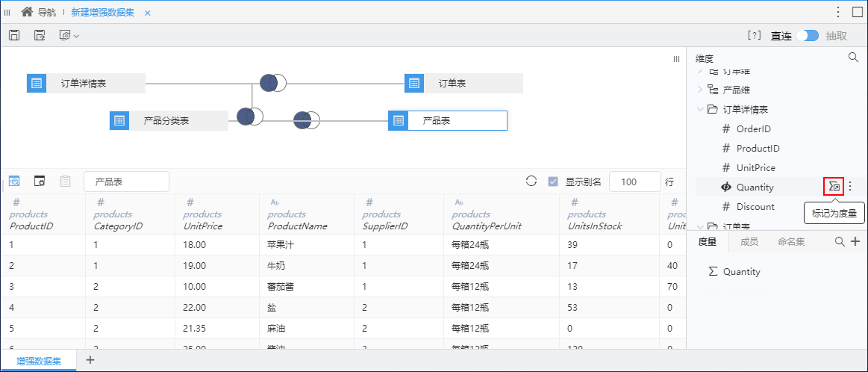Viewport: 868px width, 372px height.
Task: Click the join icon next to 产品分类表
Action: [250, 117]
